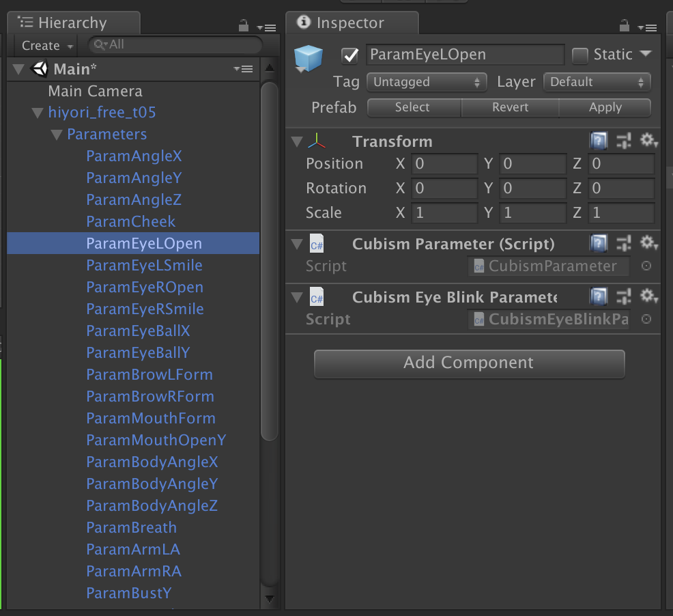The image size is (673, 616).
Task: Collapse the Parameters tree node
Action: (57, 135)
